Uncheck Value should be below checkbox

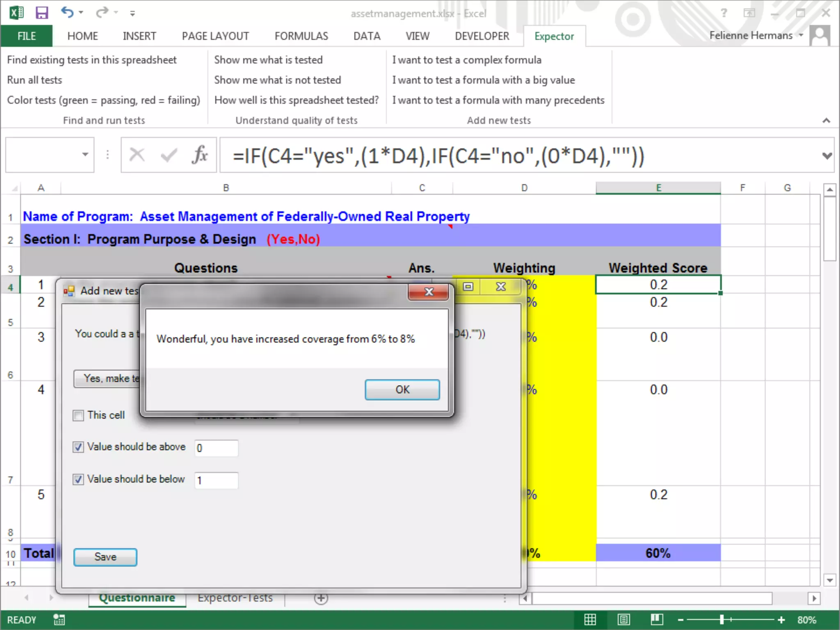78,479
